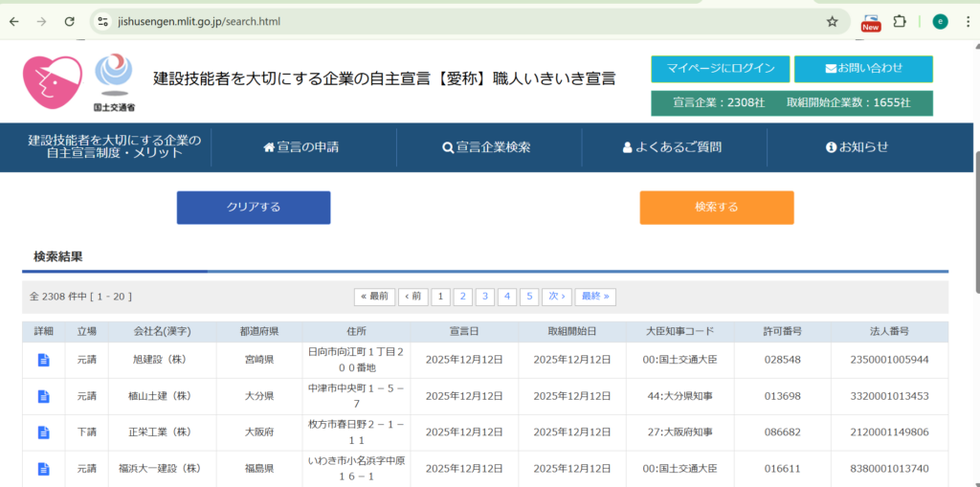Click the pink heart site logo
This screenshot has height=487, width=980.
click(53, 80)
